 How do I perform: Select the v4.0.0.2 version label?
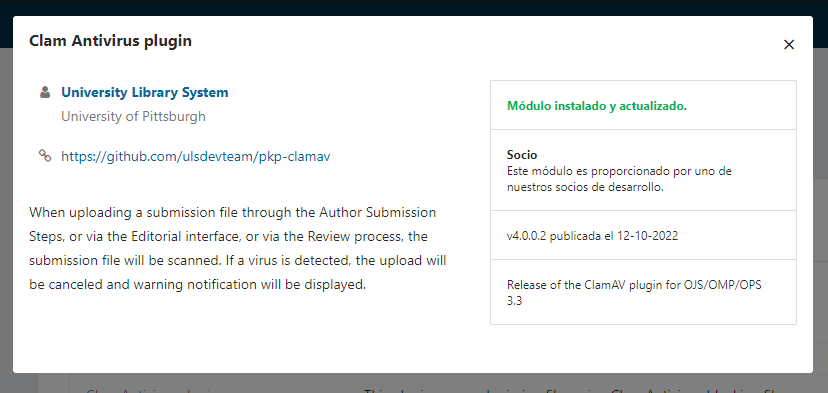tap(527, 236)
